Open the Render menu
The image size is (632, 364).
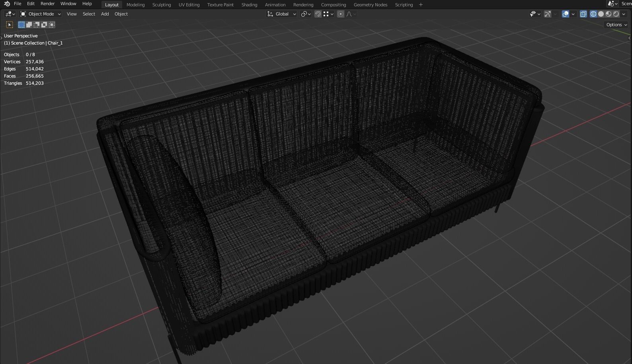pos(47,4)
